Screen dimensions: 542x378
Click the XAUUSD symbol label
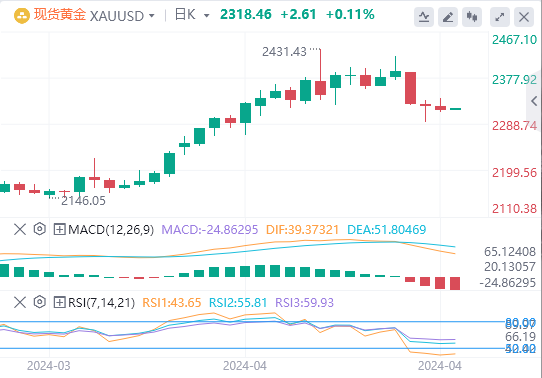[x=117, y=16]
